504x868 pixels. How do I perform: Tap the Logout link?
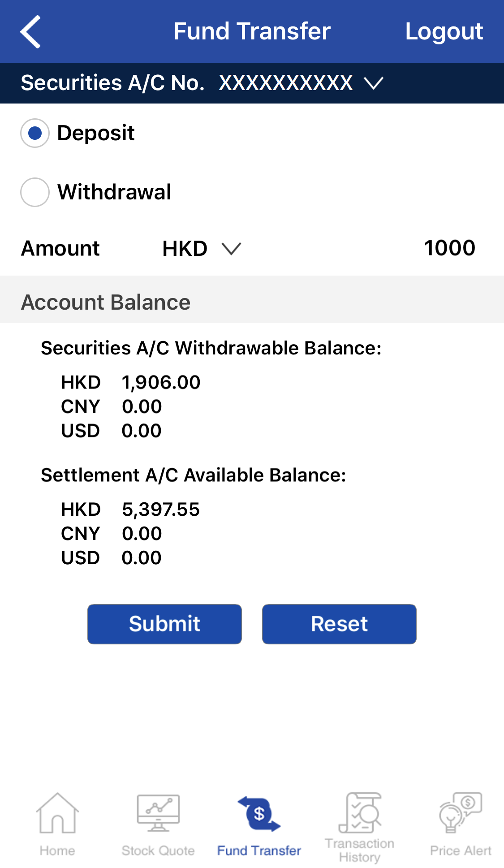(x=444, y=31)
